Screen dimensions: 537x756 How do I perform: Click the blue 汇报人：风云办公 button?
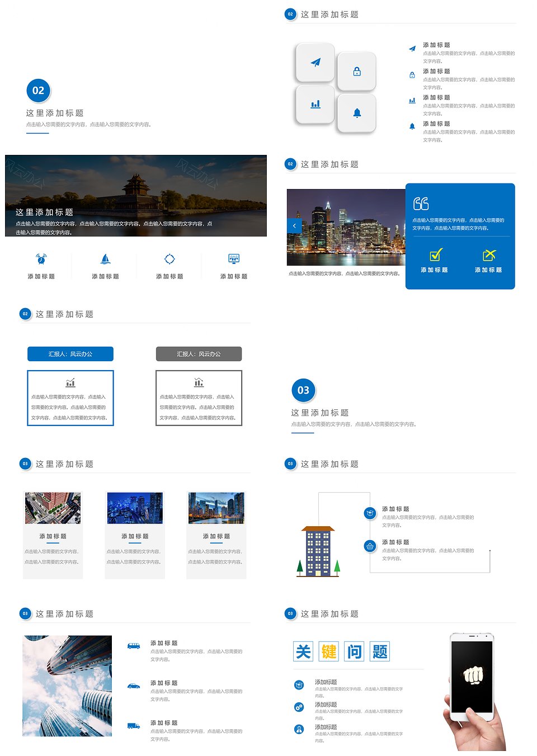point(70,354)
